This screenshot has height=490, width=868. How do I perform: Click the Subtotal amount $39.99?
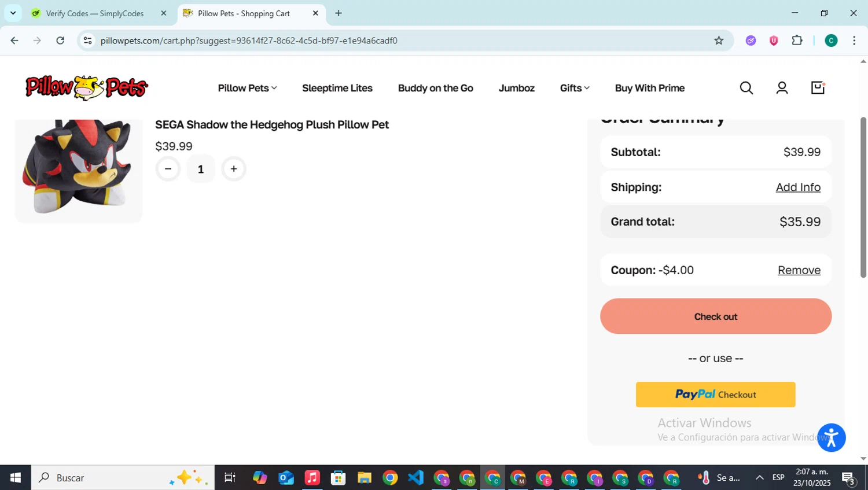coord(802,152)
